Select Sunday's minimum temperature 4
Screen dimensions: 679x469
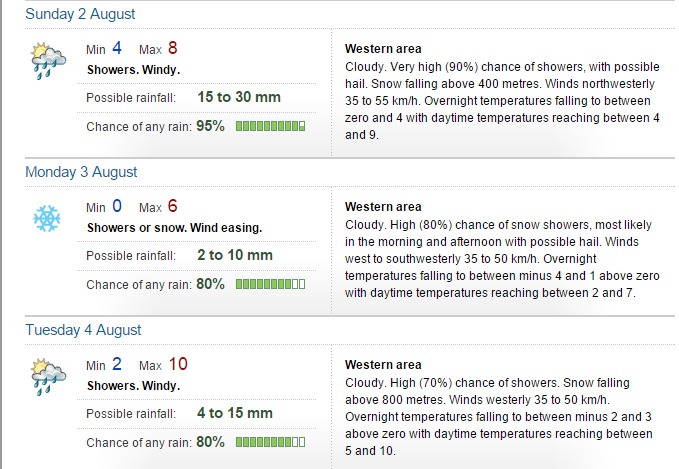pyautogui.click(x=117, y=48)
